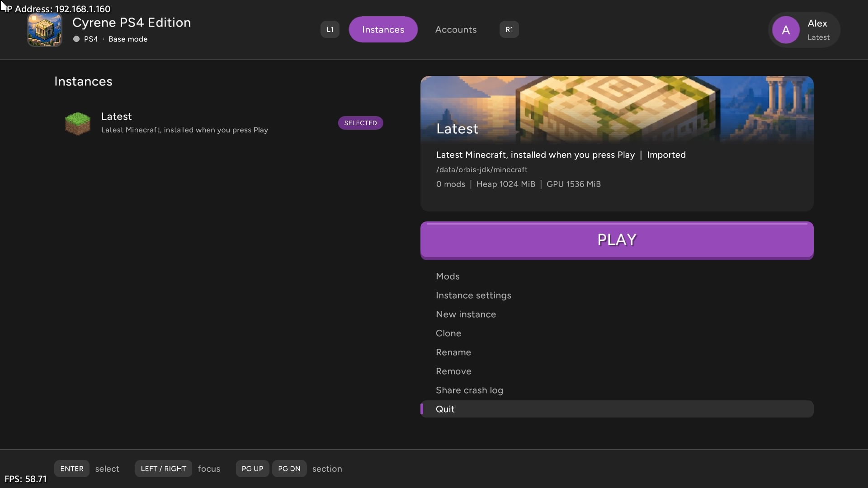Click the PS4 status dot indicator
This screenshot has height=488, width=868.
[x=76, y=39]
